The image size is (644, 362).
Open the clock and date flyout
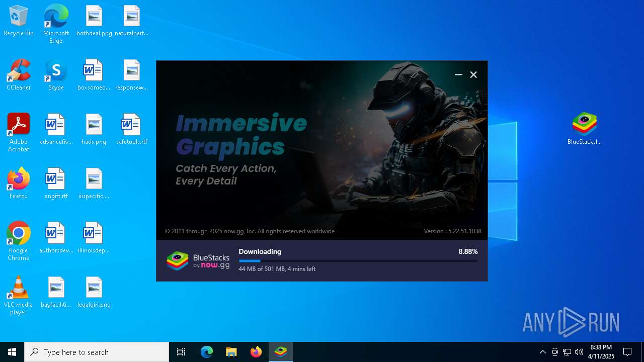(602, 352)
